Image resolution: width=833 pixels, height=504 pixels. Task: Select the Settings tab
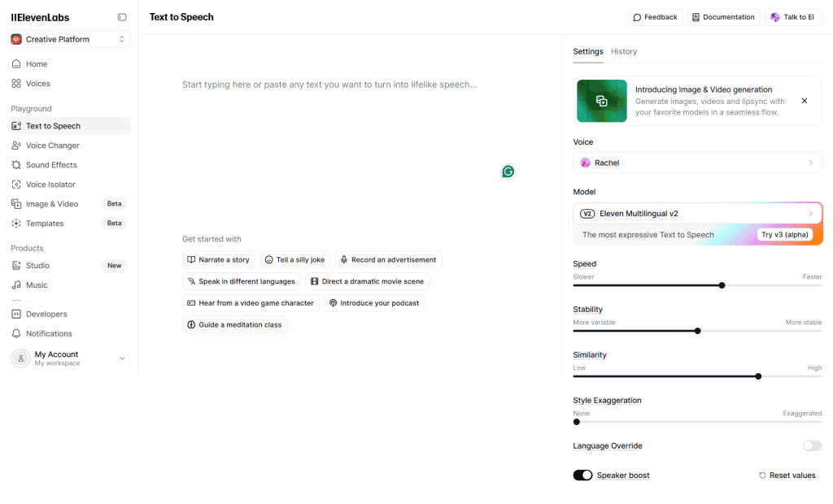pos(587,51)
